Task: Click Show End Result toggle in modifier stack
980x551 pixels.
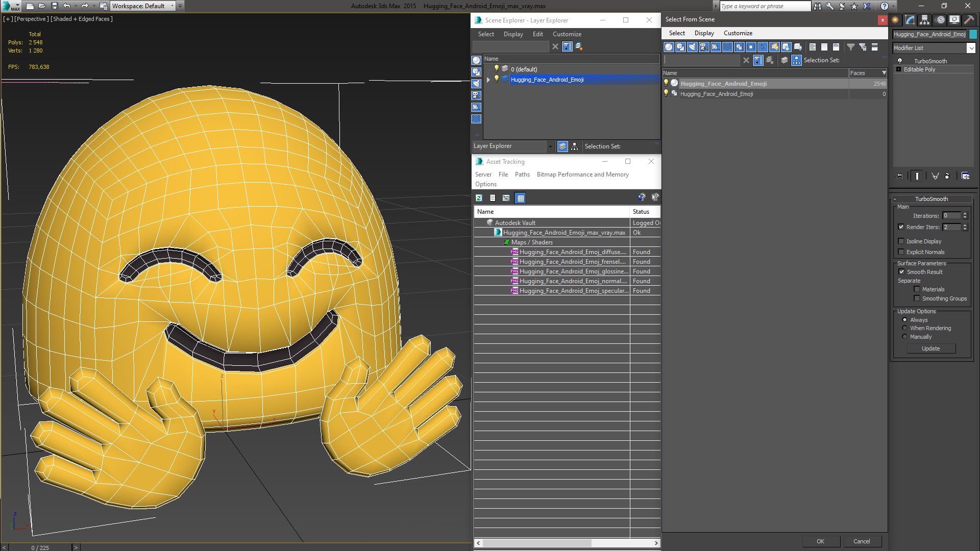Action: pos(917,176)
